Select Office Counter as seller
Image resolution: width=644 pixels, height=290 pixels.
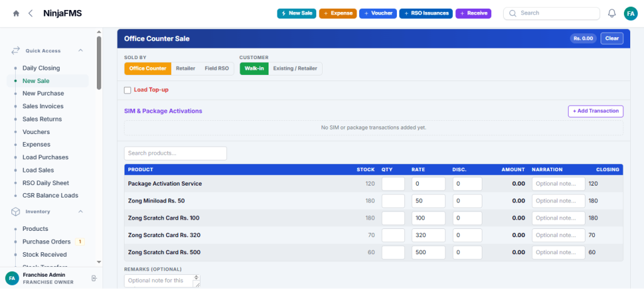pos(148,69)
